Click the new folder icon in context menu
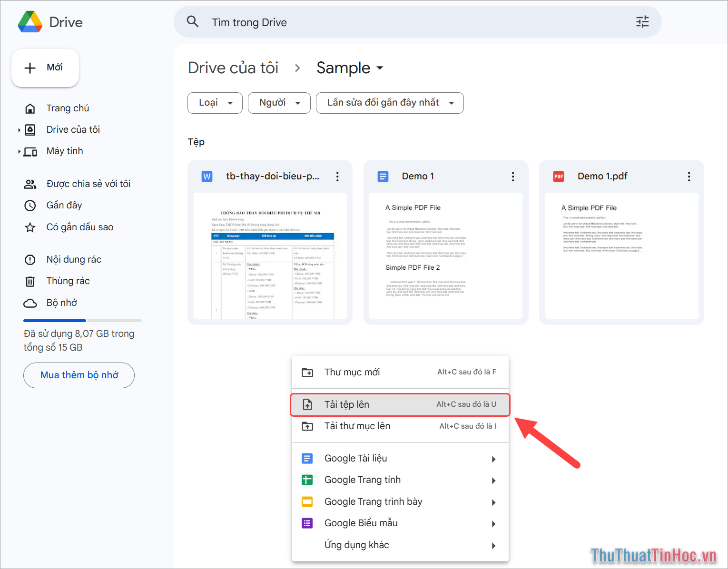This screenshot has height=569, width=728. click(x=307, y=373)
